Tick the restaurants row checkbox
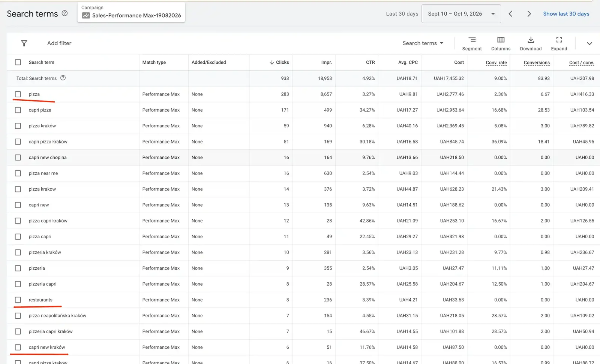The height and width of the screenshot is (364, 600). (18, 300)
